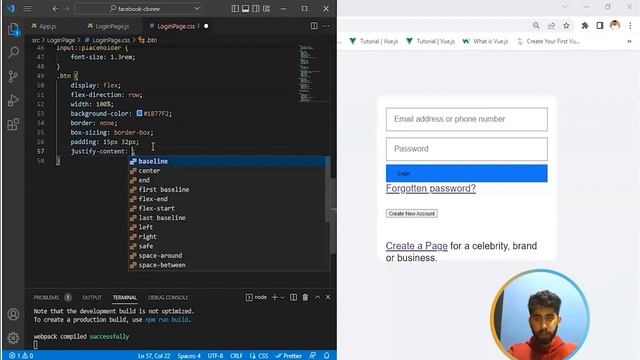Click the Create New Account button
Viewport: 640px width, 360px height.
click(411, 213)
